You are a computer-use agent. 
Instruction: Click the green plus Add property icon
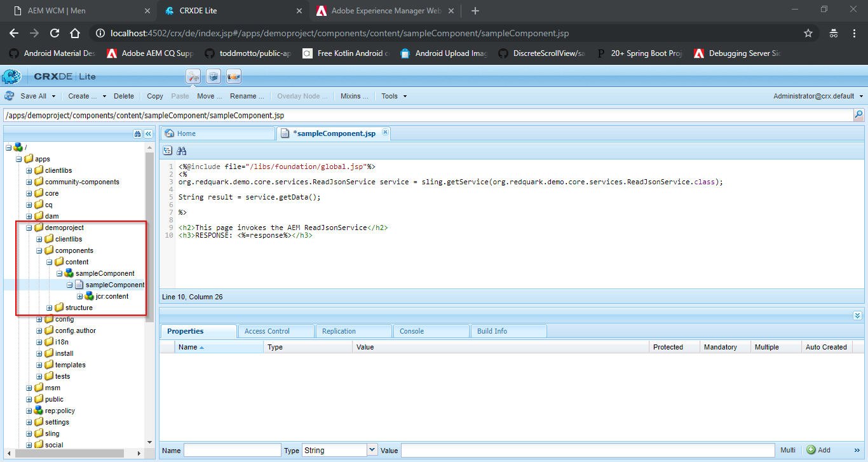(x=811, y=450)
